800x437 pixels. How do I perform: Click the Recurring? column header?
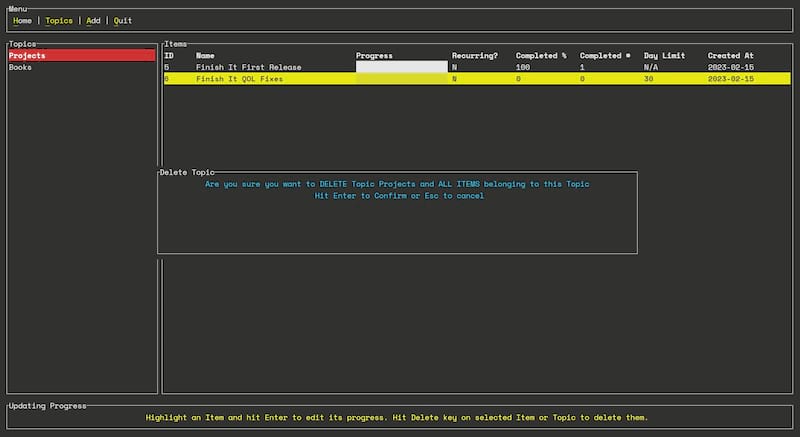(x=474, y=56)
